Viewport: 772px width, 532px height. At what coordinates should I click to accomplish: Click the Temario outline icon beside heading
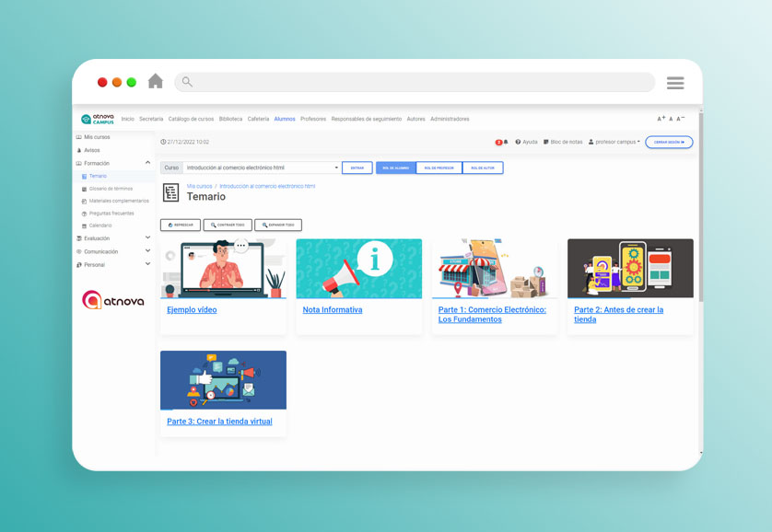coord(170,192)
